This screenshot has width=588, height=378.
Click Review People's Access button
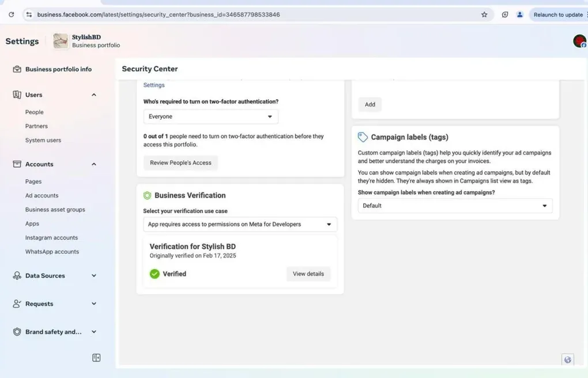pyautogui.click(x=180, y=162)
